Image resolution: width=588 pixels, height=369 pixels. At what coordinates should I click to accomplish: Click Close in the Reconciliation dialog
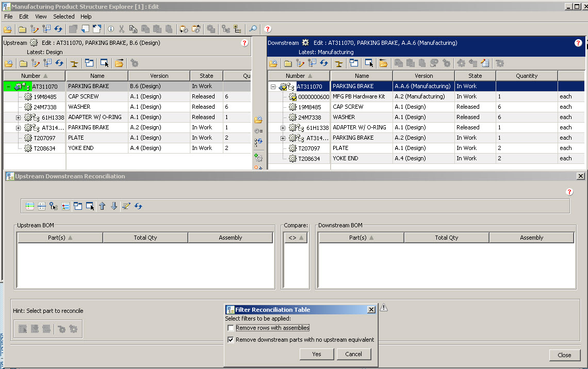click(x=564, y=355)
